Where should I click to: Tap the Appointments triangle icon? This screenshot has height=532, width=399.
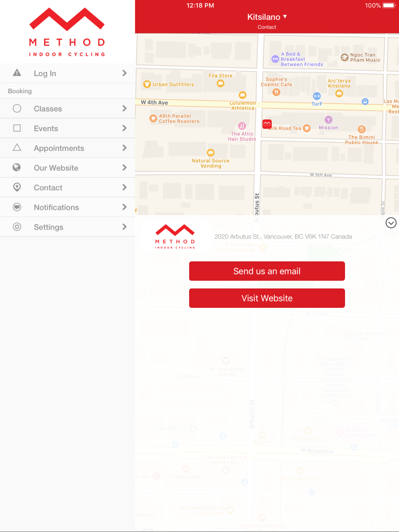[17, 148]
